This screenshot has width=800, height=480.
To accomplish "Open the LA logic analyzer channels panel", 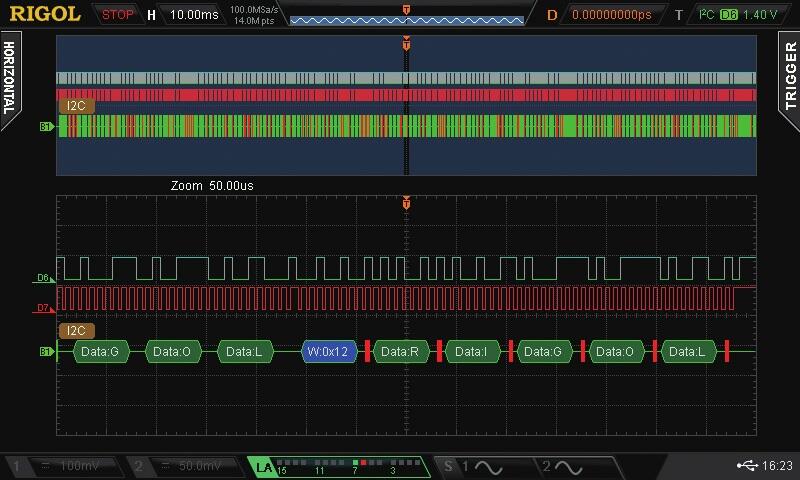I will pyautogui.click(x=340, y=467).
